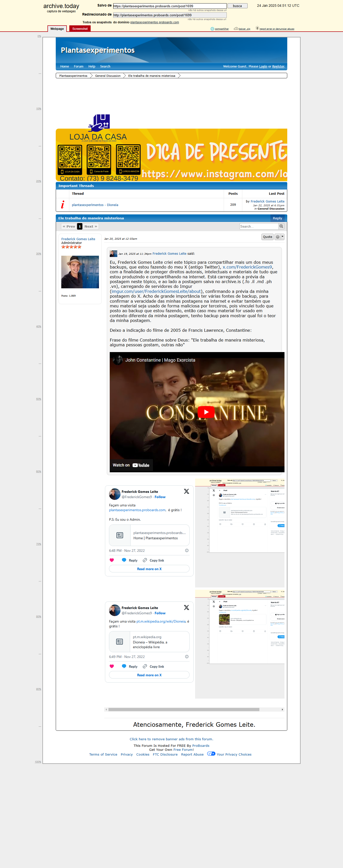Click Follow on first embedded tweet
The width and height of the screenshot is (343, 868).
[x=160, y=497]
